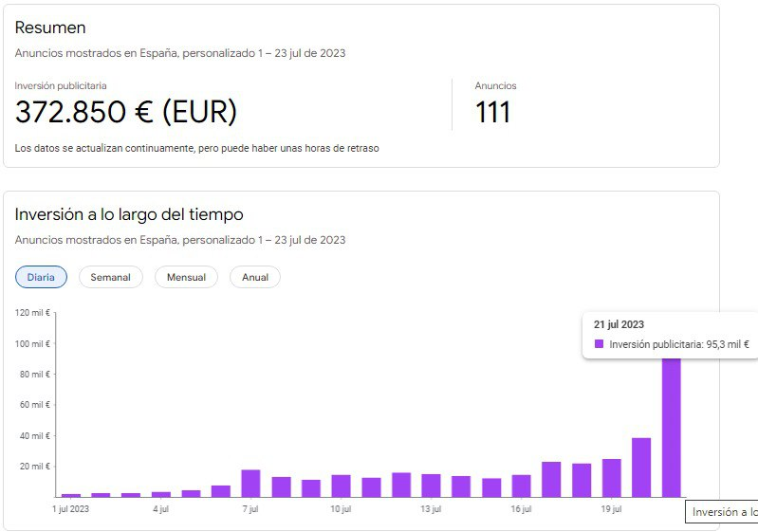758x532 pixels.
Task: Click the 4 jul bar in chart
Action: [161, 494]
